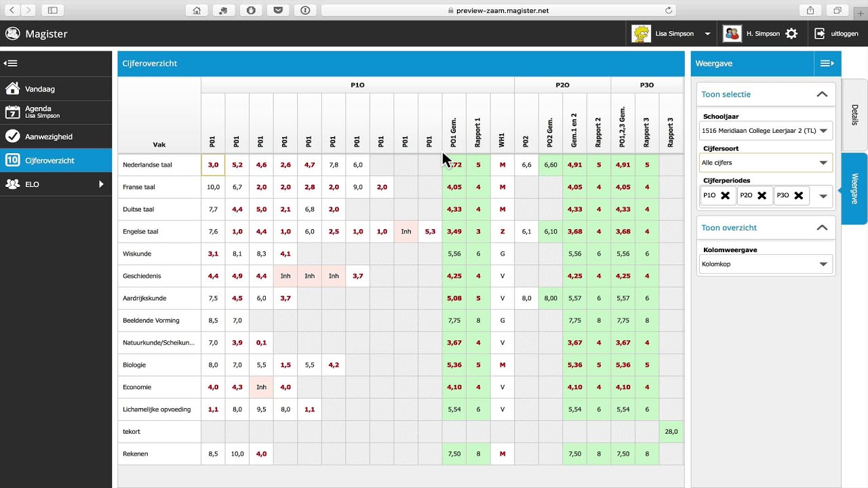The width and height of the screenshot is (868, 488).
Task: Click the uitloggen exit icon
Action: tap(820, 33)
